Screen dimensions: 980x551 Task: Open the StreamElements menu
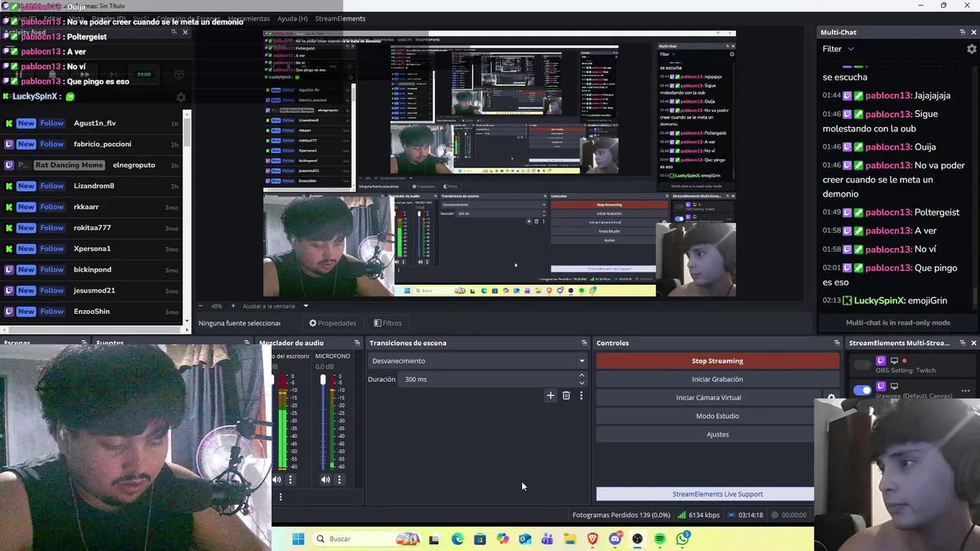tap(340, 18)
